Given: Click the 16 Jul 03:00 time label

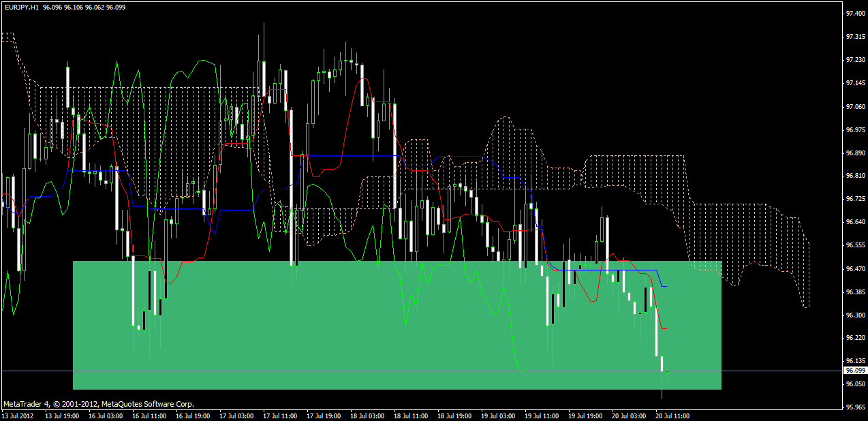Looking at the screenshot, I should (x=106, y=416).
